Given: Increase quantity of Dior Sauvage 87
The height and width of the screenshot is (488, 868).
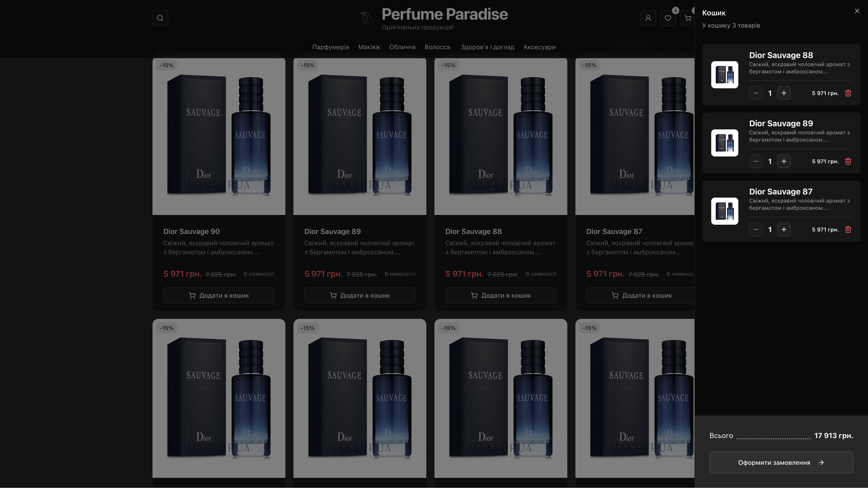Looking at the screenshot, I should tap(784, 229).
